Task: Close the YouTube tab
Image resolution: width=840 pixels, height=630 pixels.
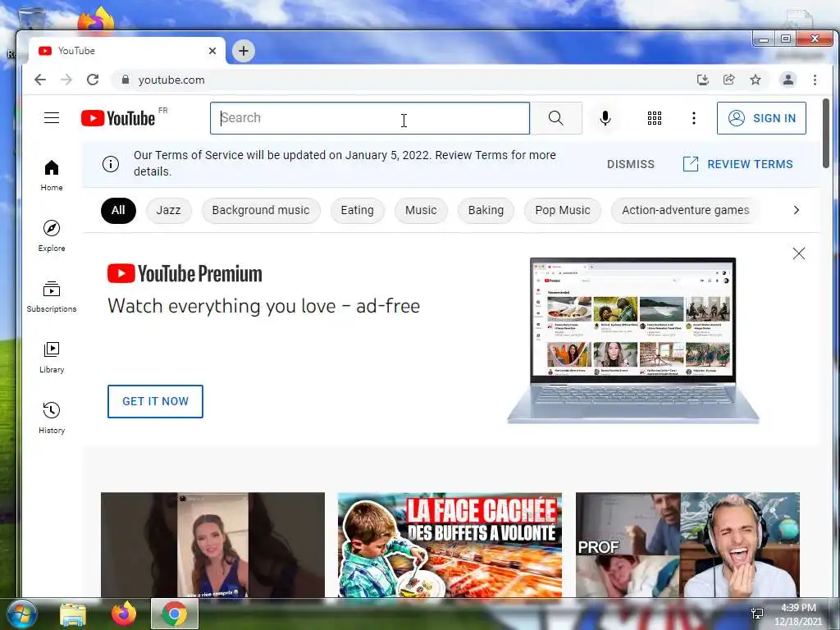Action: pyautogui.click(x=212, y=51)
